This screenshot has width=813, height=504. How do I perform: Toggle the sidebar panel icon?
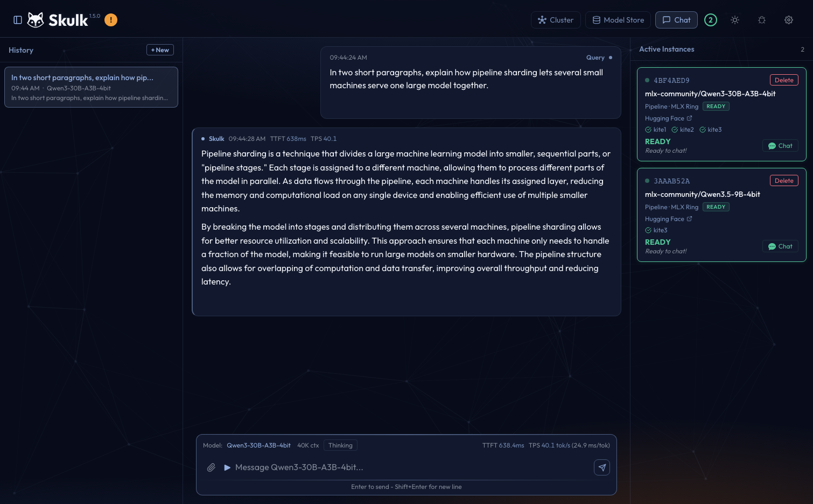pos(18,20)
